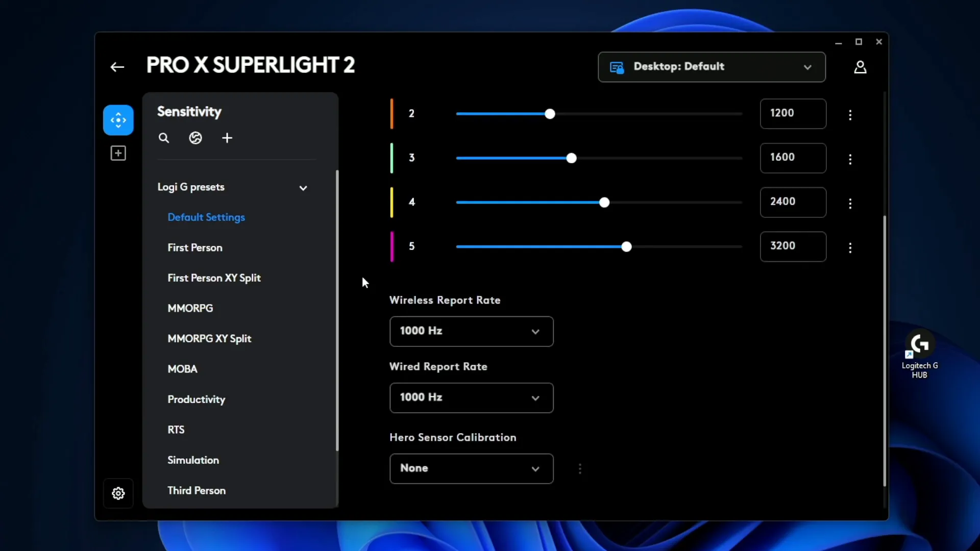
Task: Edit the 1600 DPI value field
Action: tap(793, 158)
